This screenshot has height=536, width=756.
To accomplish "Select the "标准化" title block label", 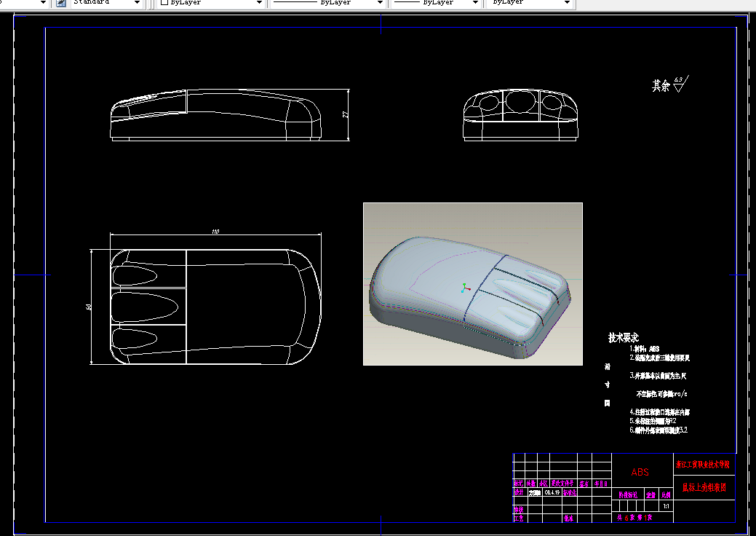I will point(570,492).
